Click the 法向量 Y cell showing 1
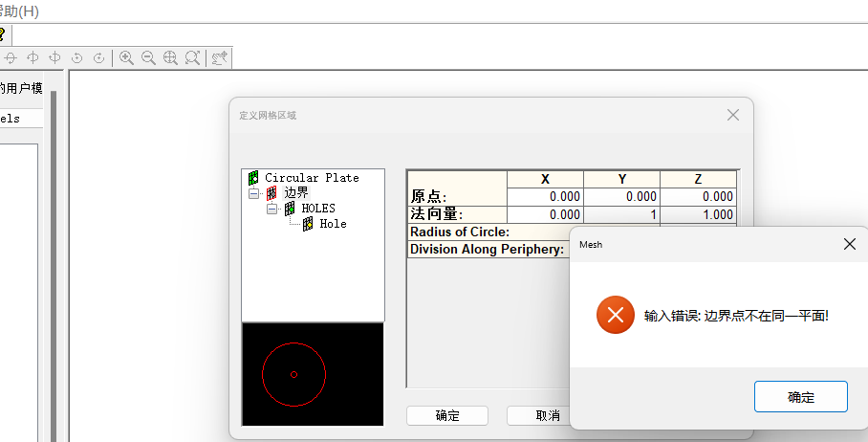 pyautogui.click(x=621, y=214)
